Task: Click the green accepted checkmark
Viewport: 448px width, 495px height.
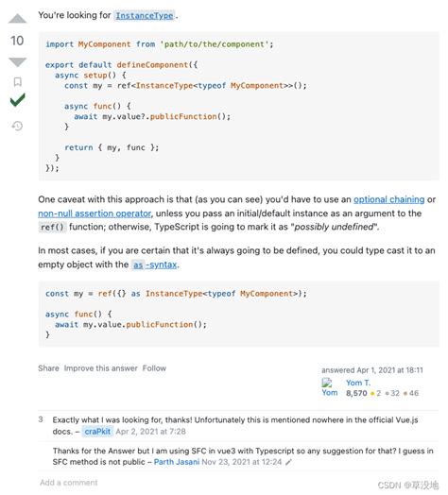Action: tap(18, 100)
